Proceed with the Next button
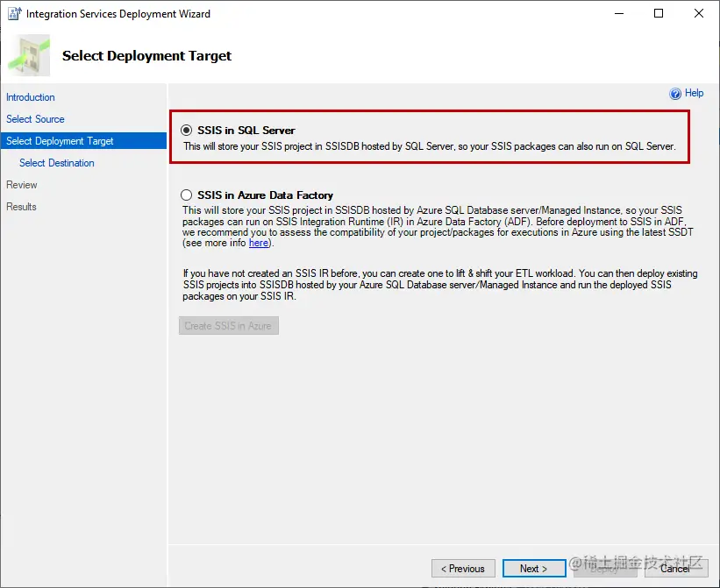The height and width of the screenshot is (588, 720). pyautogui.click(x=534, y=569)
